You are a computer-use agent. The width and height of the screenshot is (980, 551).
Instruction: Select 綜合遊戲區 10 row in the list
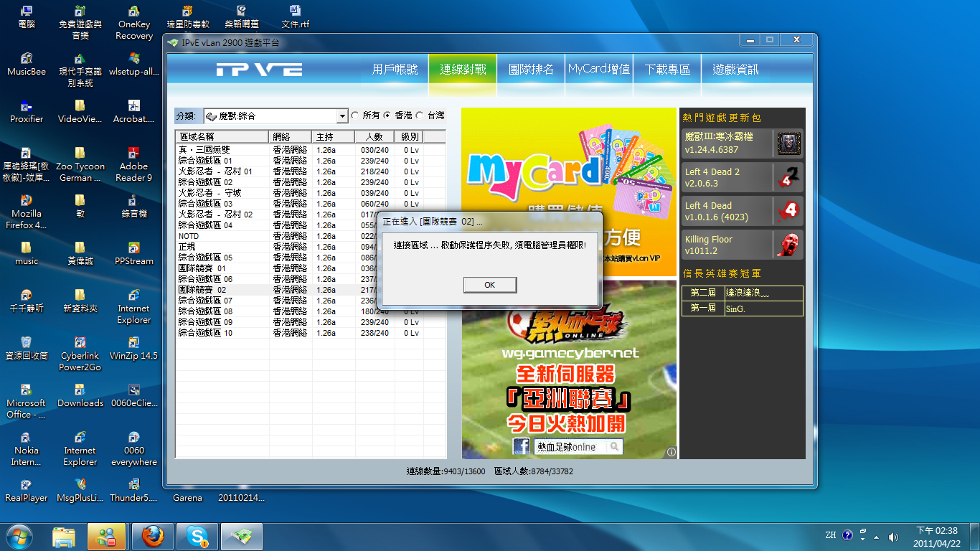tap(205, 333)
